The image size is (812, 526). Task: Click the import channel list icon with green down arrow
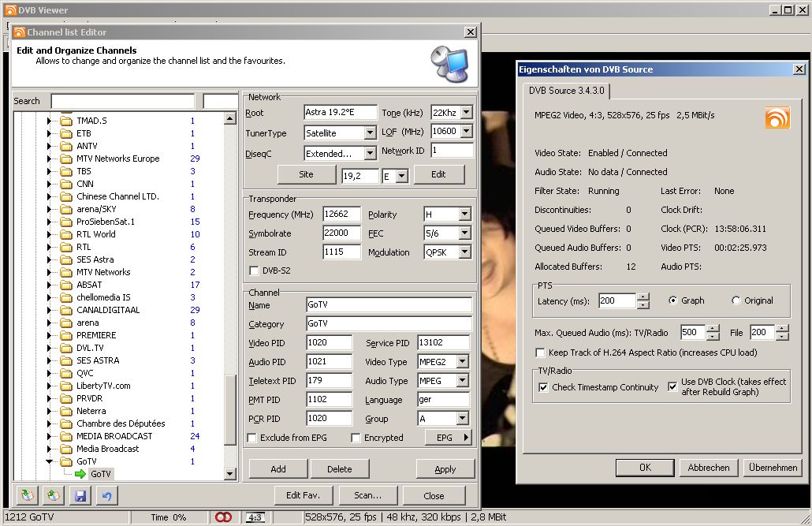coord(28,496)
